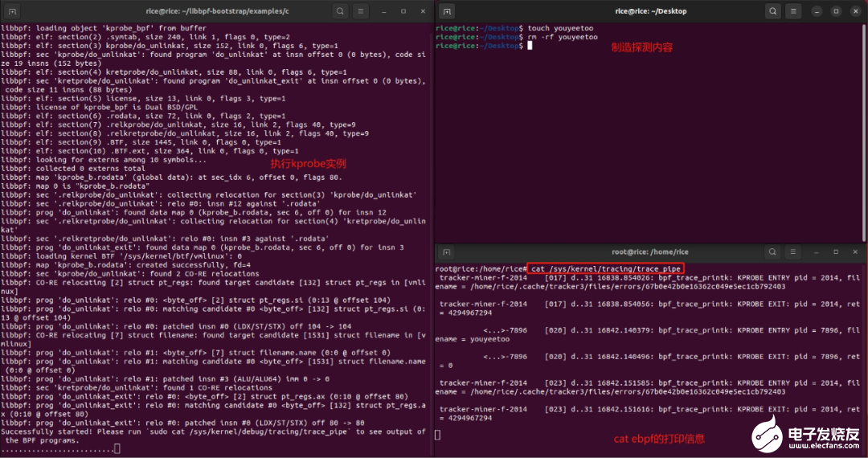The width and height of the screenshot is (868, 458).
Task: Open search in libbpf-bootstrap terminal window
Action: (x=341, y=11)
